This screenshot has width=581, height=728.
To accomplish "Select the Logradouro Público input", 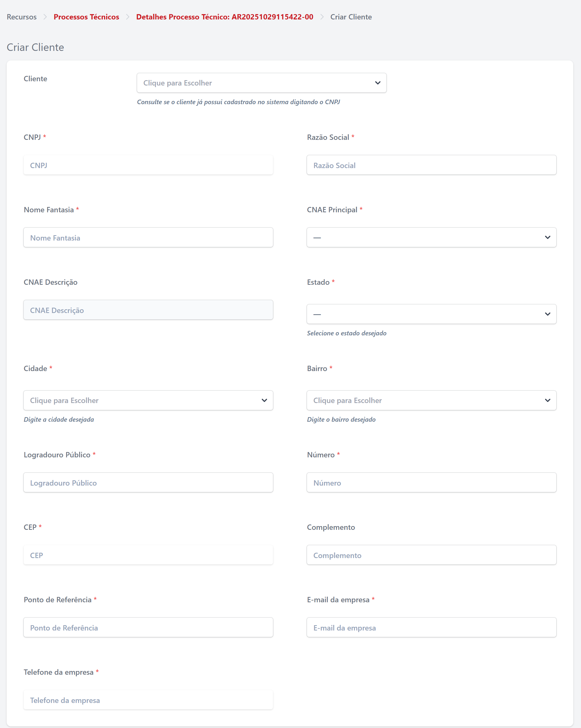I will 148,482.
